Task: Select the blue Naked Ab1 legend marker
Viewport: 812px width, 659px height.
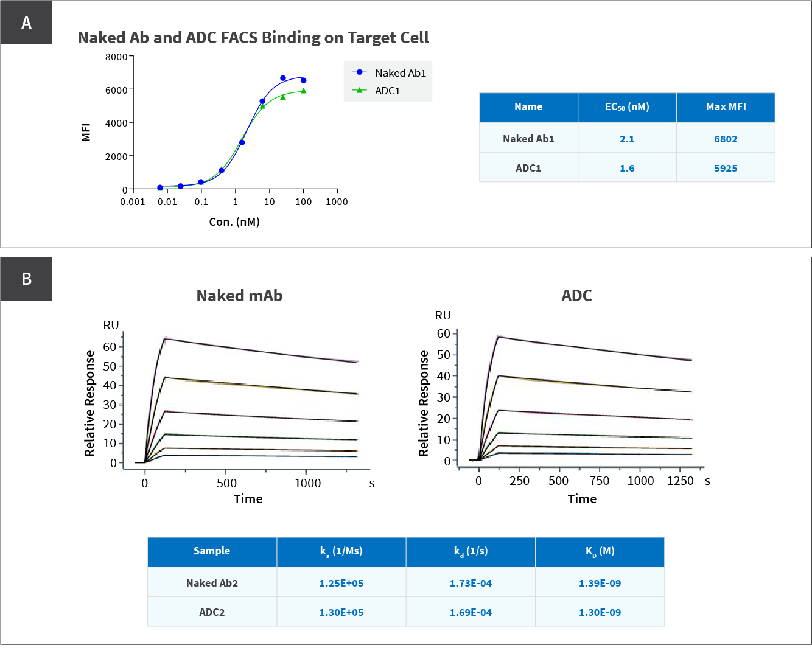Action: pyautogui.click(x=360, y=72)
